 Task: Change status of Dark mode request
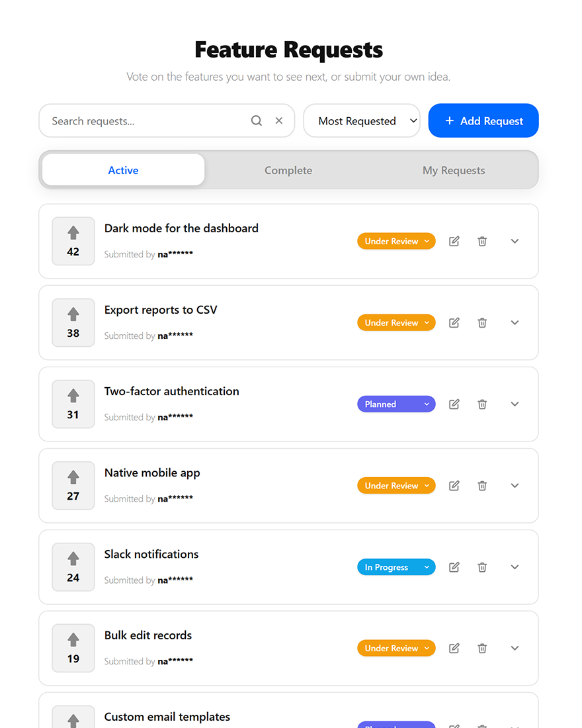(x=396, y=241)
